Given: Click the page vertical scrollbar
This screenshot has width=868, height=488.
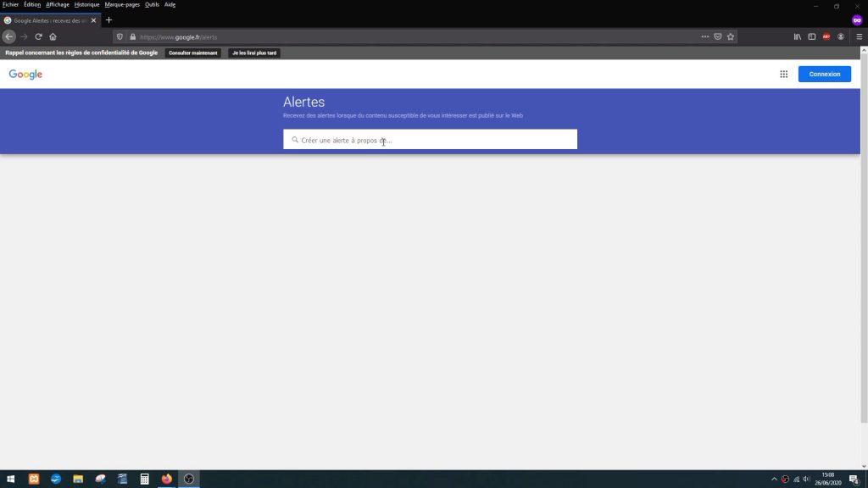Looking at the screenshot, I should click(x=864, y=238).
